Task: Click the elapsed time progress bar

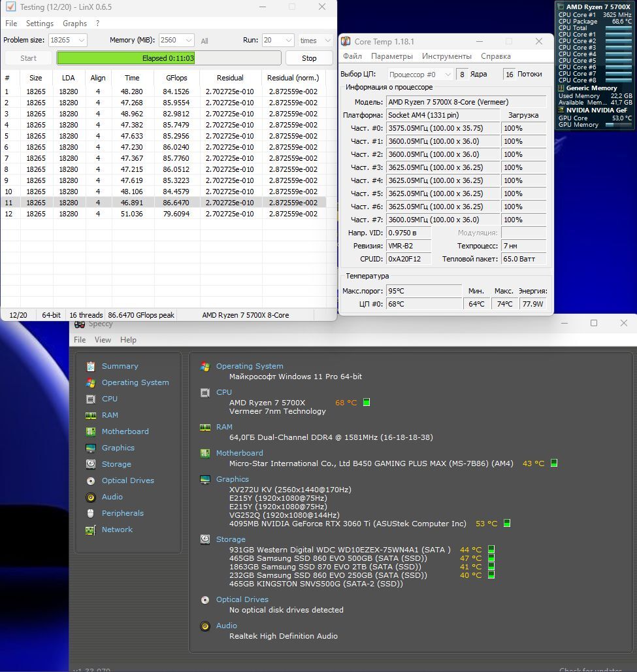Action: 169,58
